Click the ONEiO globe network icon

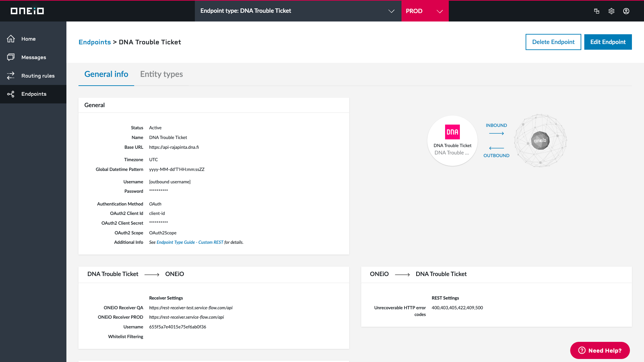point(540,141)
